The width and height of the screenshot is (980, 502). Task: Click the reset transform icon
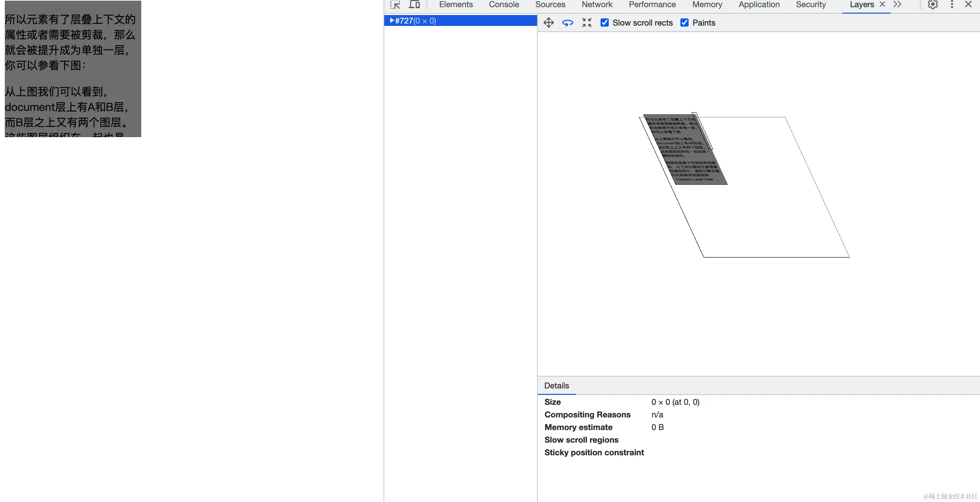(x=587, y=23)
